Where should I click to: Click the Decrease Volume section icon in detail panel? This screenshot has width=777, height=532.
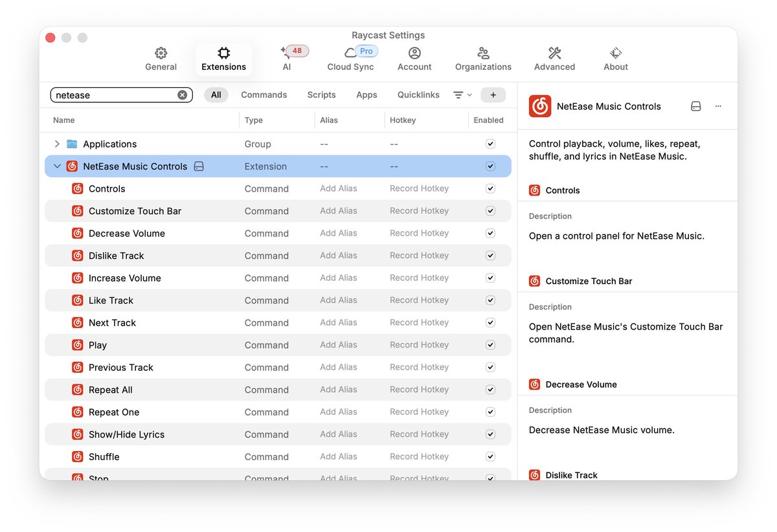(x=534, y=384)
